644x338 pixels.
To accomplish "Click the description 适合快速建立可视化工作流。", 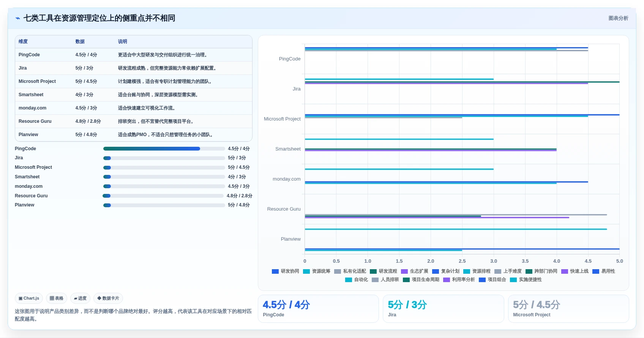I will click(147, 108).
